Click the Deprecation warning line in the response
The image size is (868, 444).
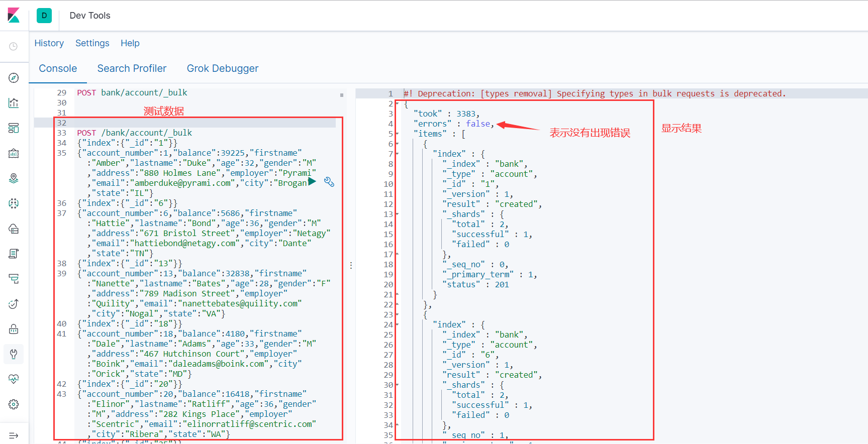click(595, 93)
